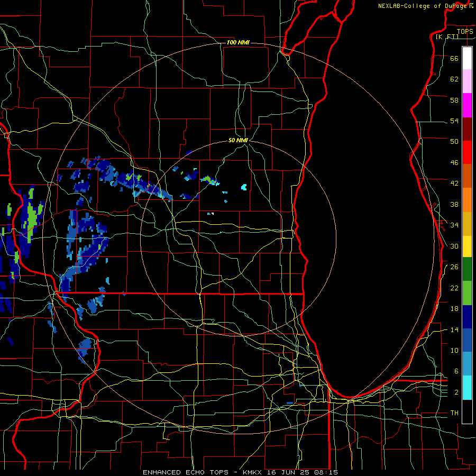Click legend value 66
Image resolution: width=476 pixels, height=476 pixels.
pos(454,58)
